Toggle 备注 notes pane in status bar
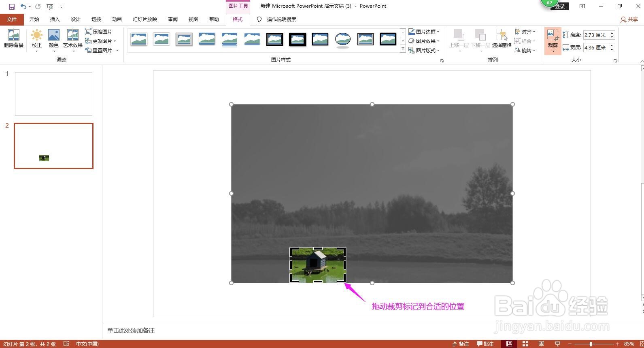 [460, 344]
